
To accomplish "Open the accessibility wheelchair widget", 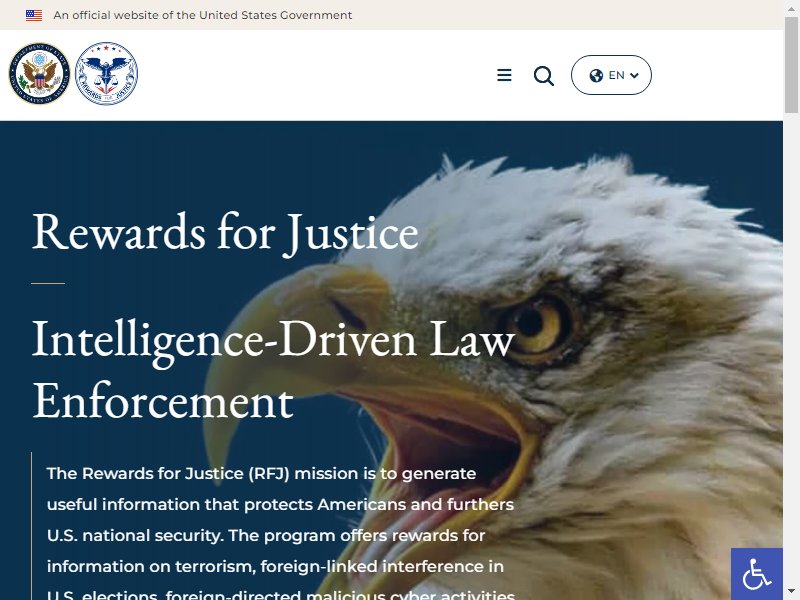I will click(757, 574).
